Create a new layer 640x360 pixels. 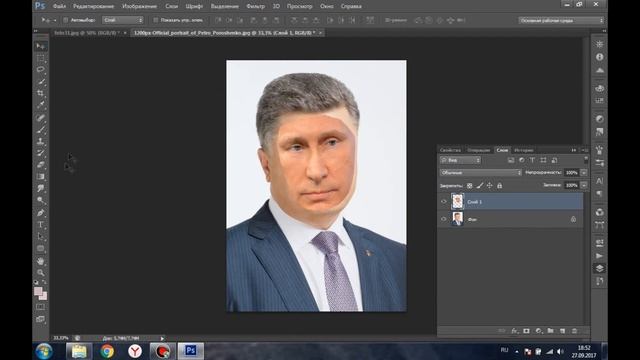coord(562,331)
